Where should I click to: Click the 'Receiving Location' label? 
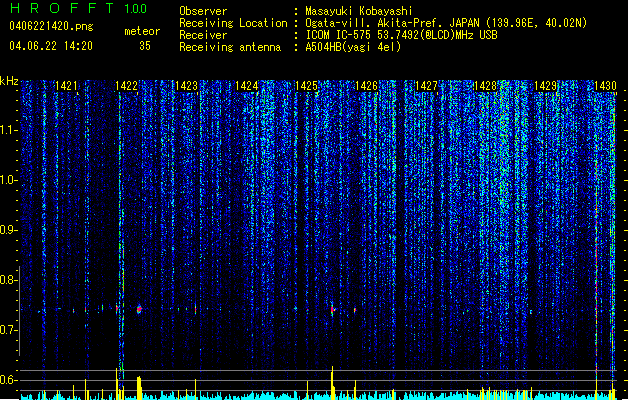[x=233, y=23]
